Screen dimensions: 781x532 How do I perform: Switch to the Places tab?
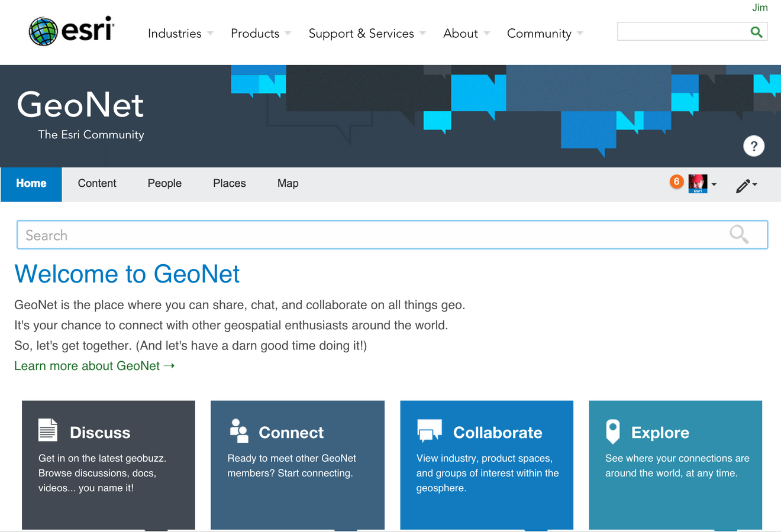coord(230,184)
